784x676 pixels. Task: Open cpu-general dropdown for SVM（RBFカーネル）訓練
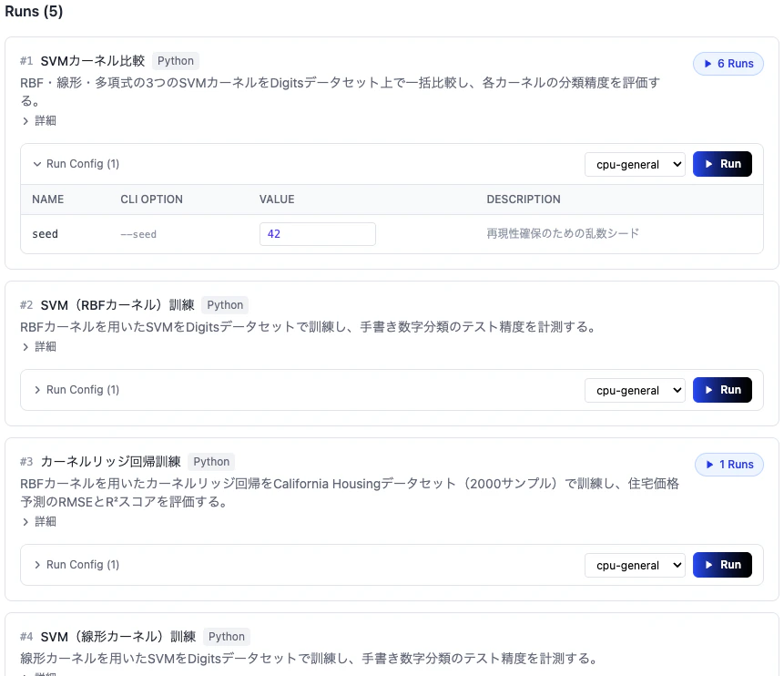635,390
